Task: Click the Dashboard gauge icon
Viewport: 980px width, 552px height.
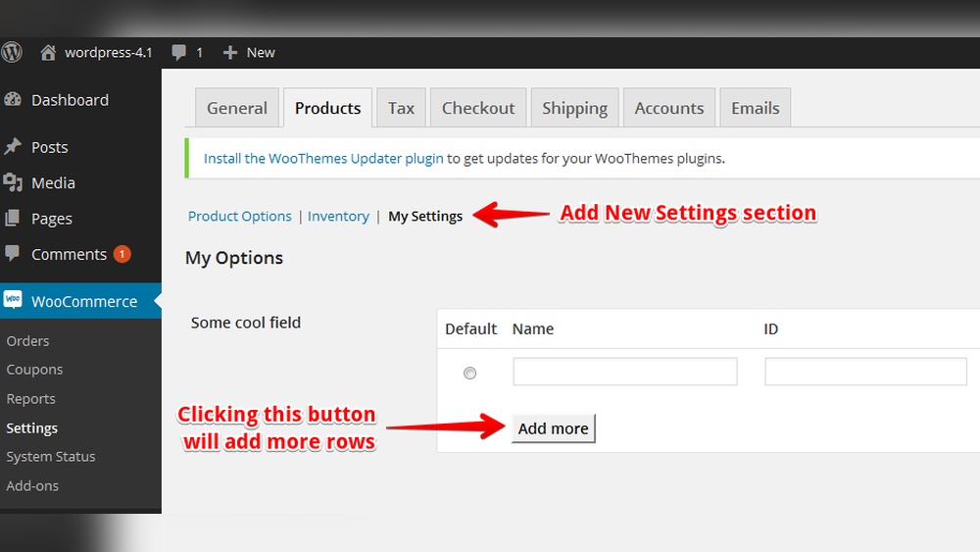Action: pyautogui.click(x=12, y=99)
